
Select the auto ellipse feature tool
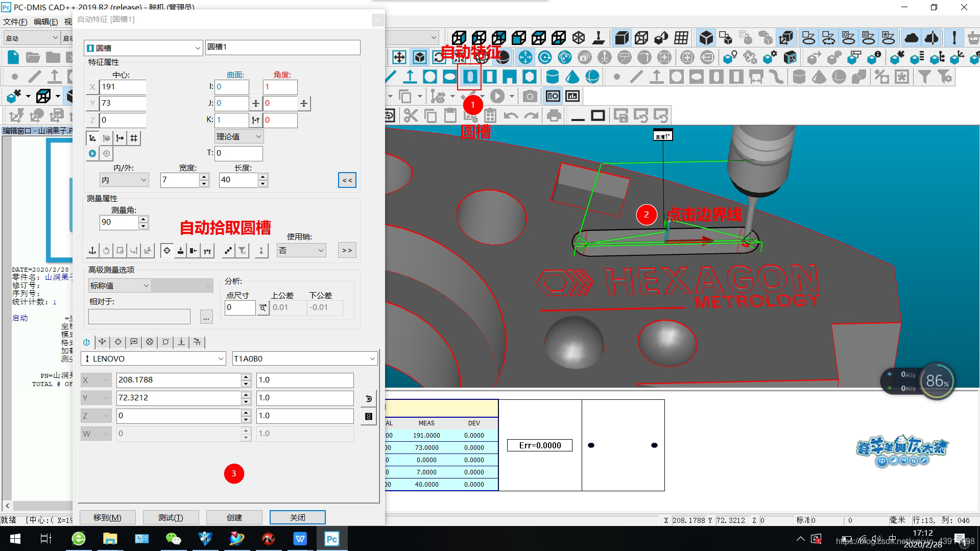click(x=450, y=77)
